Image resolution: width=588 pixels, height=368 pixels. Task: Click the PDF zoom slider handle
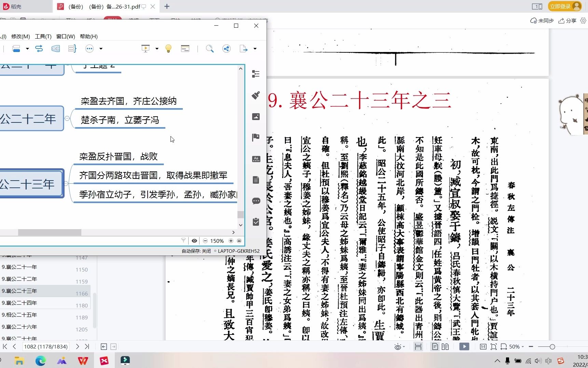click(x=552, y=347)
